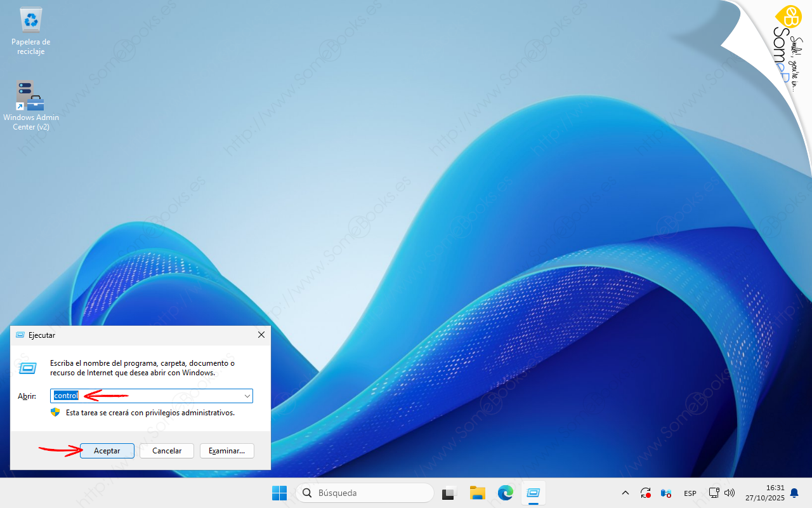Switch the ESP input language

pyautogui.click(x=690, y=493)
